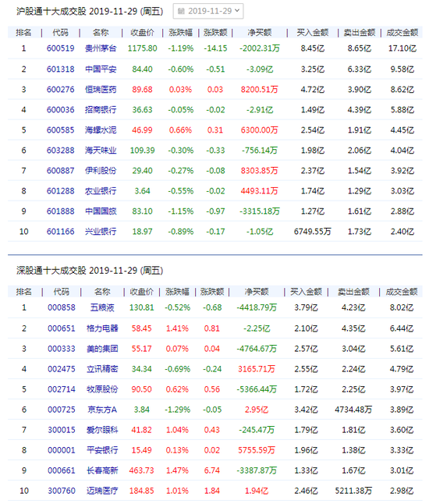Click 卖出金额 header in 深股通 table
Image resolution: width=429 pixels, height=504 pixels.
[353, 292]
